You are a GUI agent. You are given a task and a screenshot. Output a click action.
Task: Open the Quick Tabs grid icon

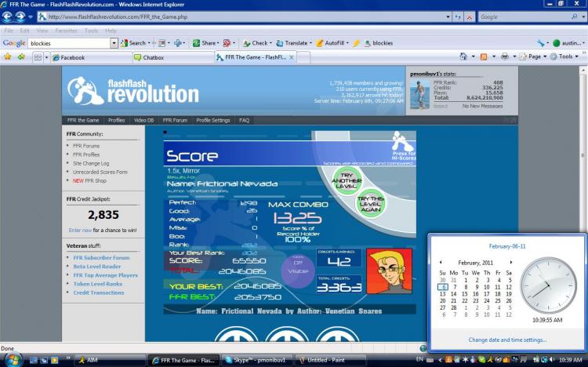(x=38, y=57)
